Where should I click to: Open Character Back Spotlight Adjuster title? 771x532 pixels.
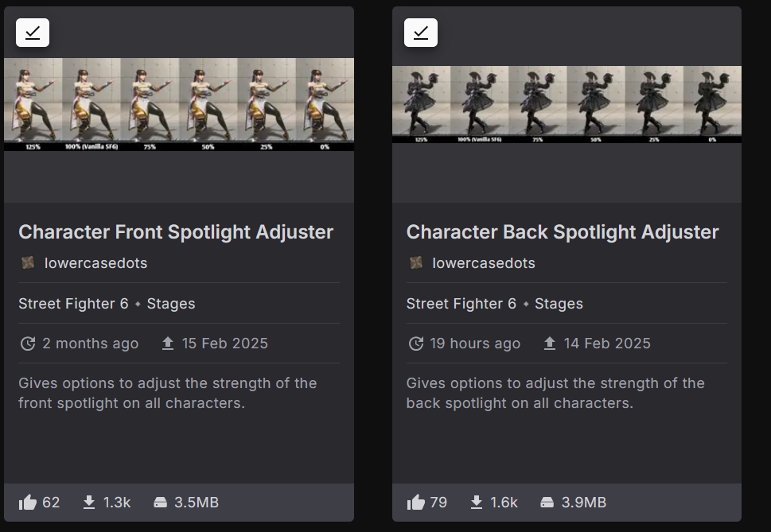pos(563,232)
